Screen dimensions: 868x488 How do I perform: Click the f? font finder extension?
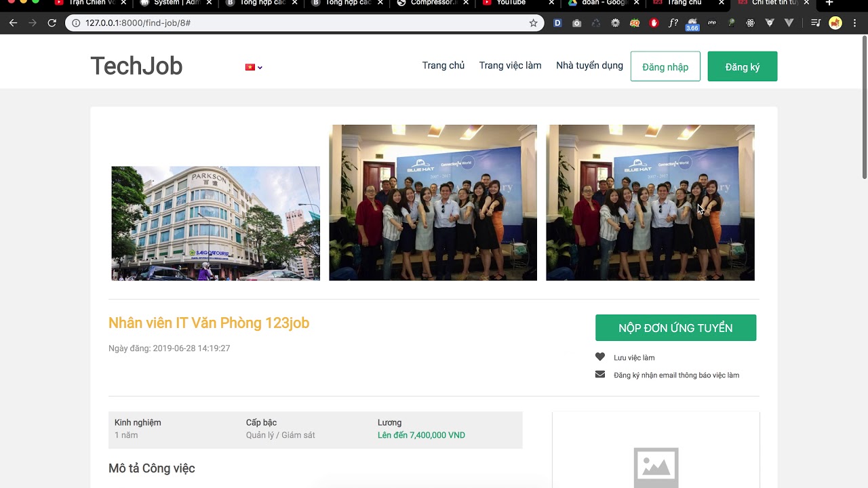tap(673, 23)
